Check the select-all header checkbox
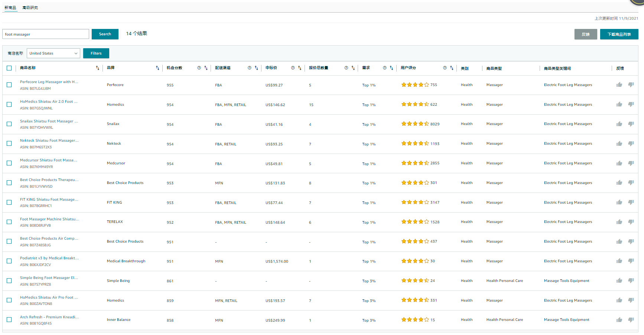Screen dimensions: 644x335 [x=9, y=68]
